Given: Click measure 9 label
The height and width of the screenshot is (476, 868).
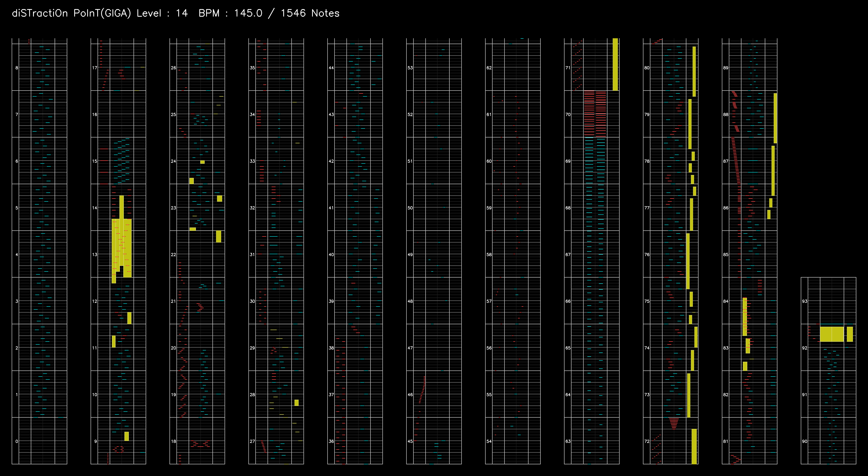Looking at the screenshot, I should (96, 441).
